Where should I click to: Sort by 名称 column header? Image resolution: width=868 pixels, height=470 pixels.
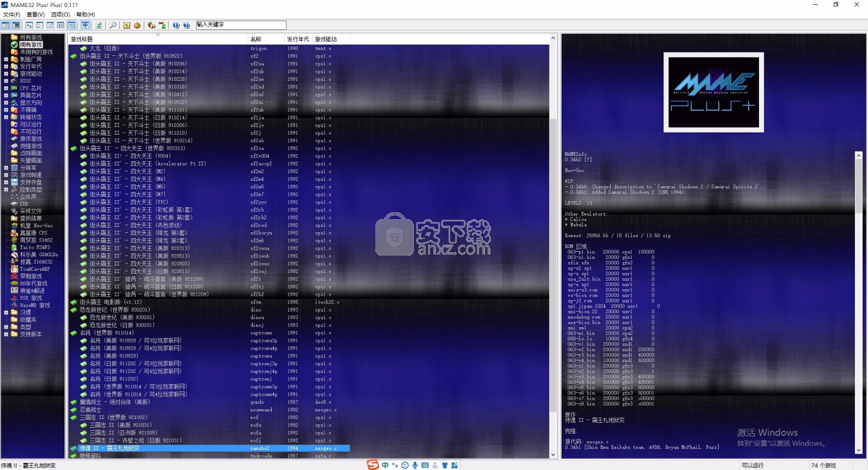[x=266, y=39]
